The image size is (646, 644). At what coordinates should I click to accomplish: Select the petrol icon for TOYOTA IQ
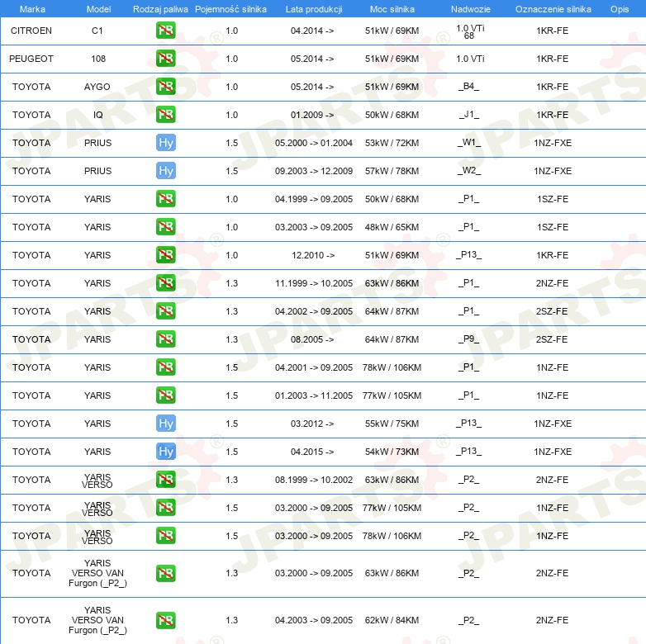click(x=165, y=115)
